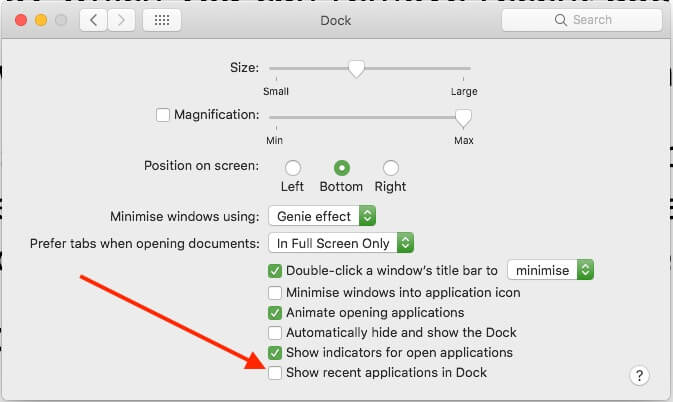Choose the Bottom position radio button
The image size is (673, 402).
342,168
